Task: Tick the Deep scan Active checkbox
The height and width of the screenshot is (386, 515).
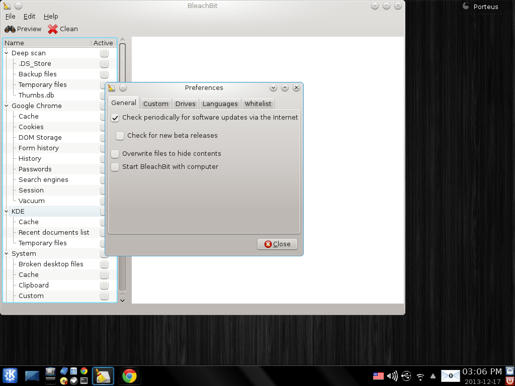Action: coord(104,53)
